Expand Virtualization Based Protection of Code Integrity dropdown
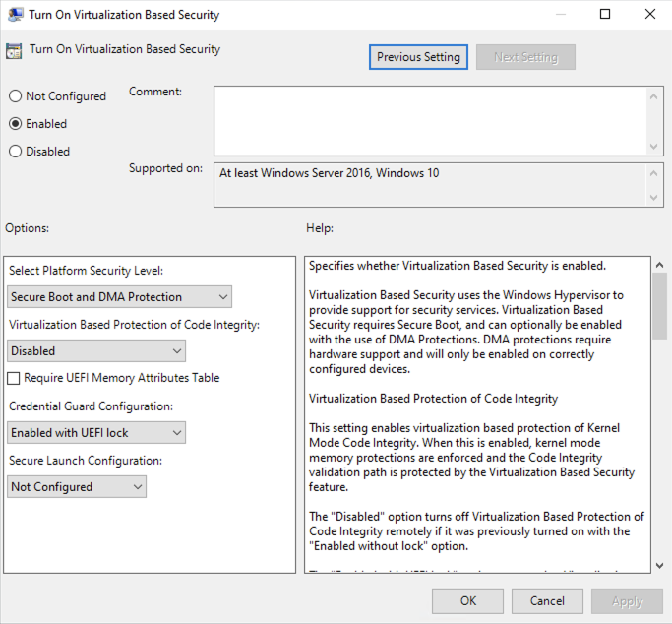 pos(95,351)
